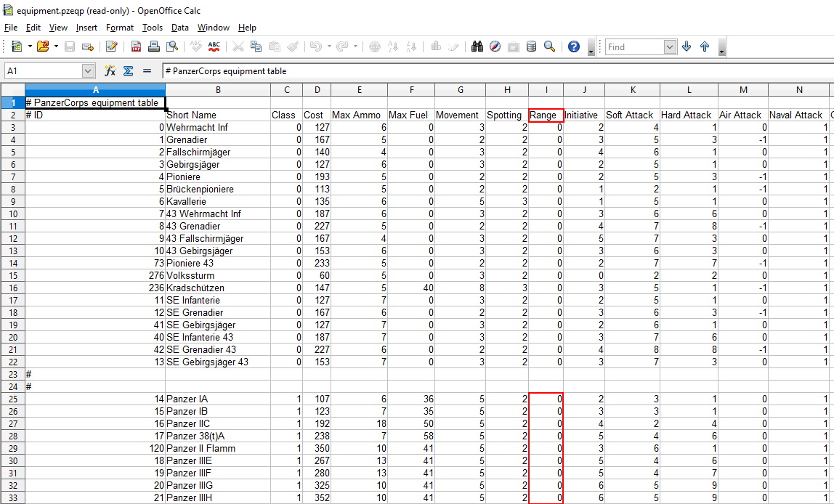Select column I header
The image size is (834, 504).
(x=546, y=90)
